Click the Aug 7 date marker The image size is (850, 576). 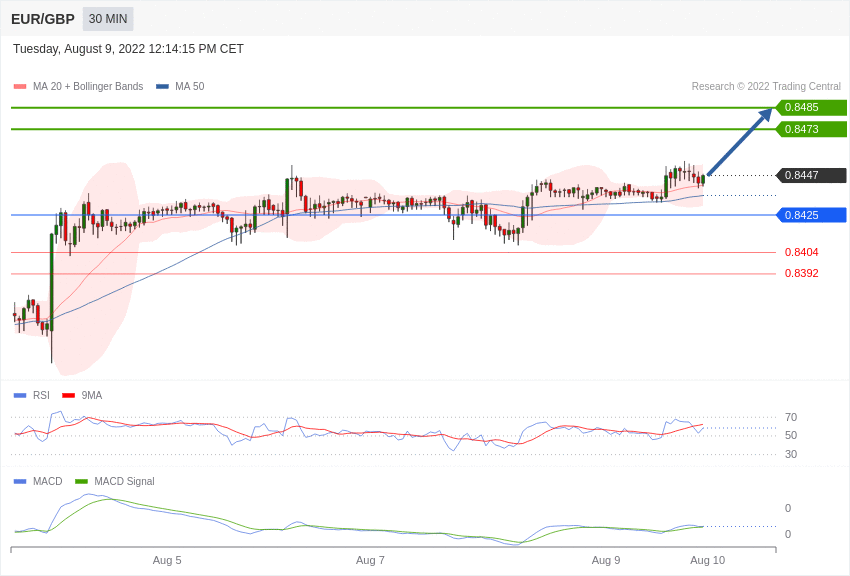[x=370, y=560]
